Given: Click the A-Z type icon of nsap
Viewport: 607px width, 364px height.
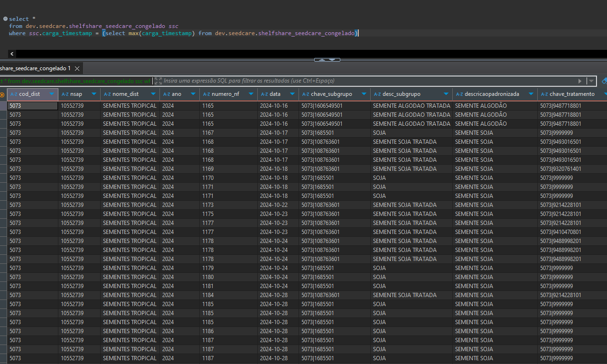Looking at the screenshot, I should click(x=65, y=94).
